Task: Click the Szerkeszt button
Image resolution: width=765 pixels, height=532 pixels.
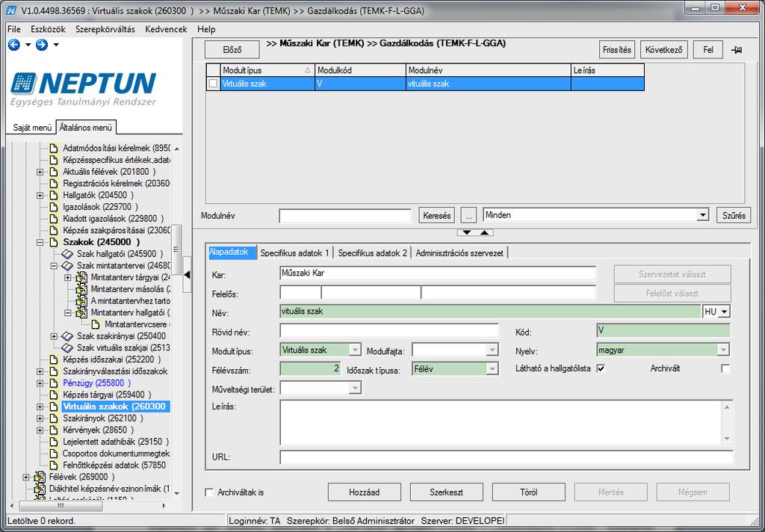Action: coord(447,492)
